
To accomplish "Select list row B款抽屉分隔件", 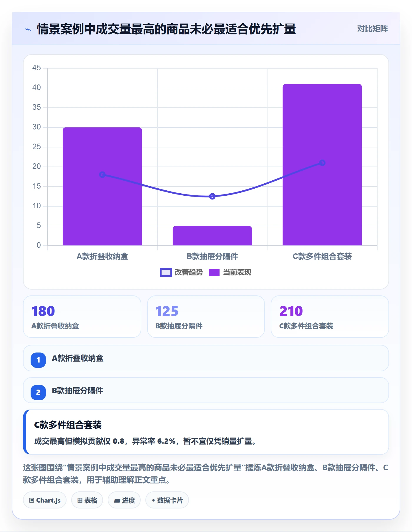I will (206, 390).
